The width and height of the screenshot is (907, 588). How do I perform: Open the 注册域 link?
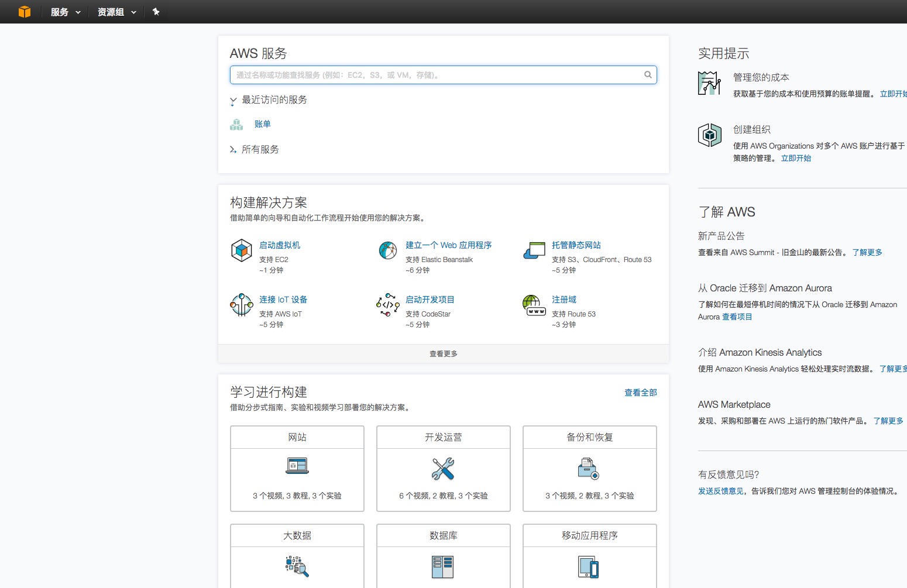click(564, 300)
